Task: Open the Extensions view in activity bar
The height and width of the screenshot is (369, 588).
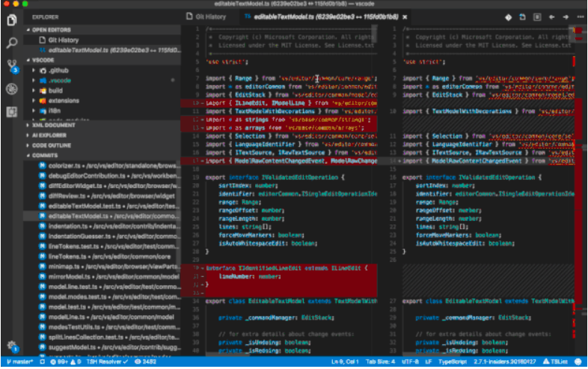Action: coord(11,112)
